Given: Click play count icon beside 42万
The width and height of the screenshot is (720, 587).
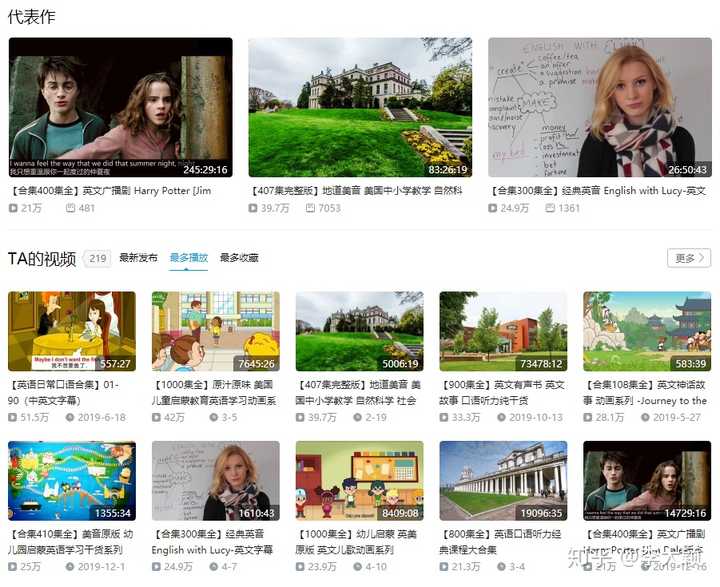Looking at the screenshot, I should point(156,418).
